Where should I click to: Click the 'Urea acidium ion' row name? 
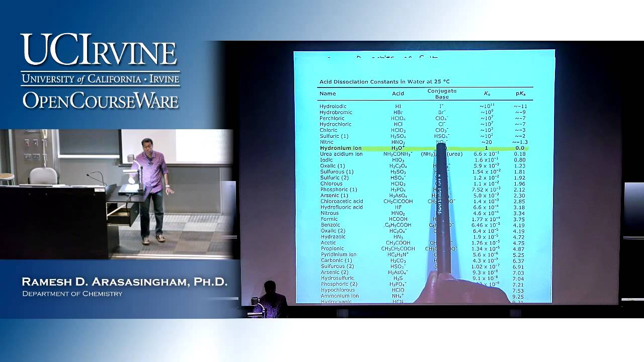click(341, 154)
